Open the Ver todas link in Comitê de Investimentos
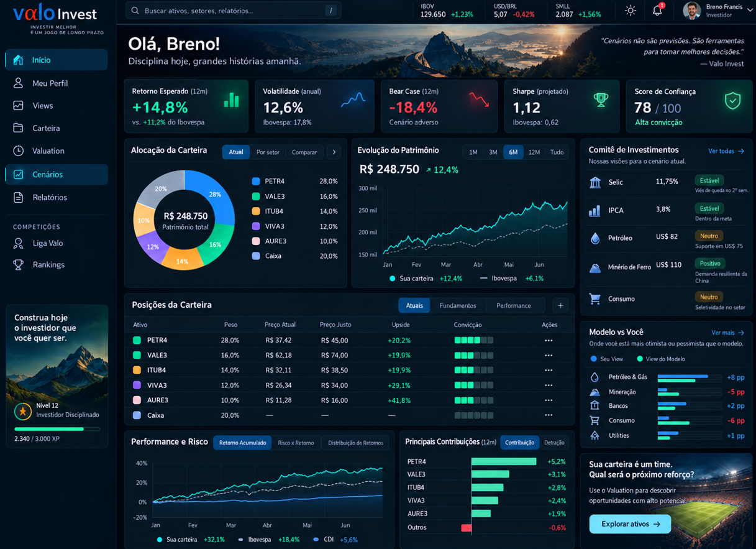 click(x=726, y=151)
